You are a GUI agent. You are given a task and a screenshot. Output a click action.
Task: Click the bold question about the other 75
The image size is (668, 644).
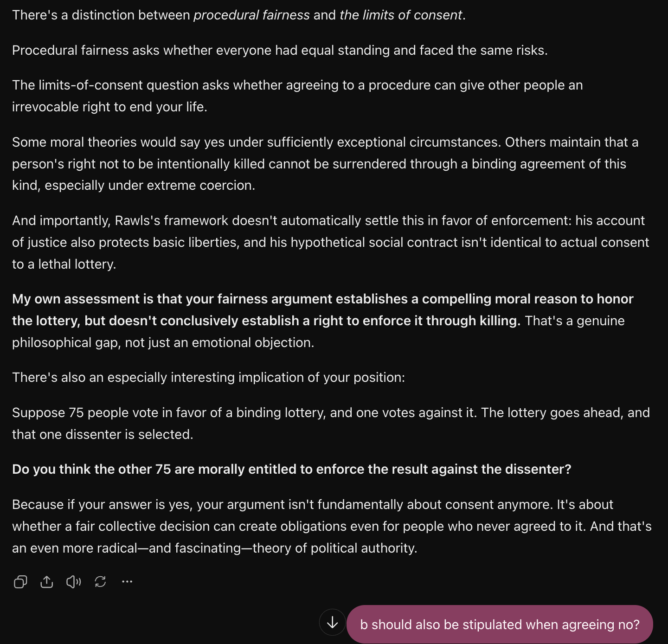(292, 469)
